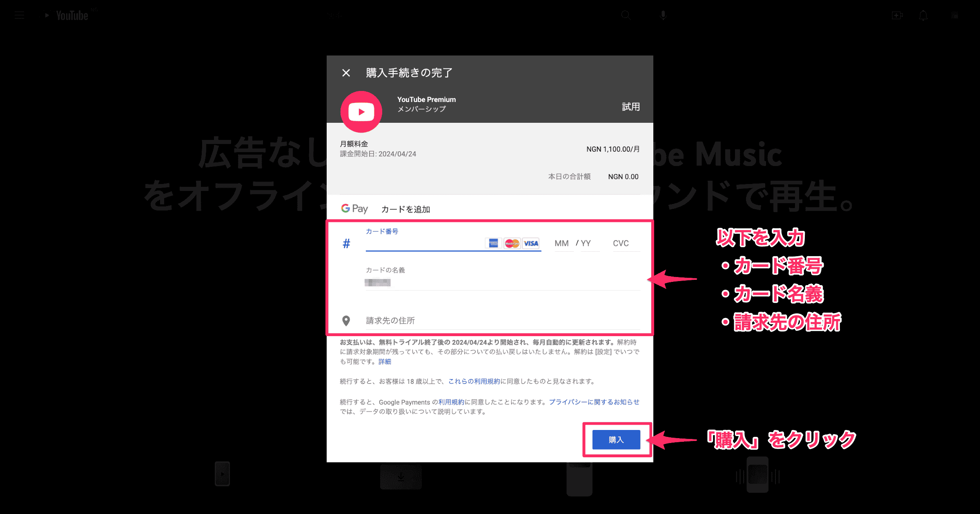Click the YouTube search magnifier icon
This screenshot has height=514, width=980.
626,16
